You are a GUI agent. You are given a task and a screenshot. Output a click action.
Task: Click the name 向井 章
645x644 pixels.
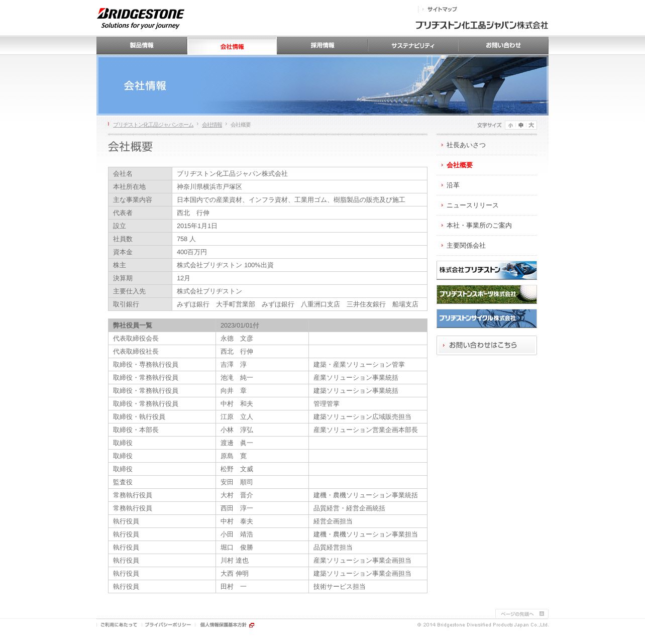(234, 391)
